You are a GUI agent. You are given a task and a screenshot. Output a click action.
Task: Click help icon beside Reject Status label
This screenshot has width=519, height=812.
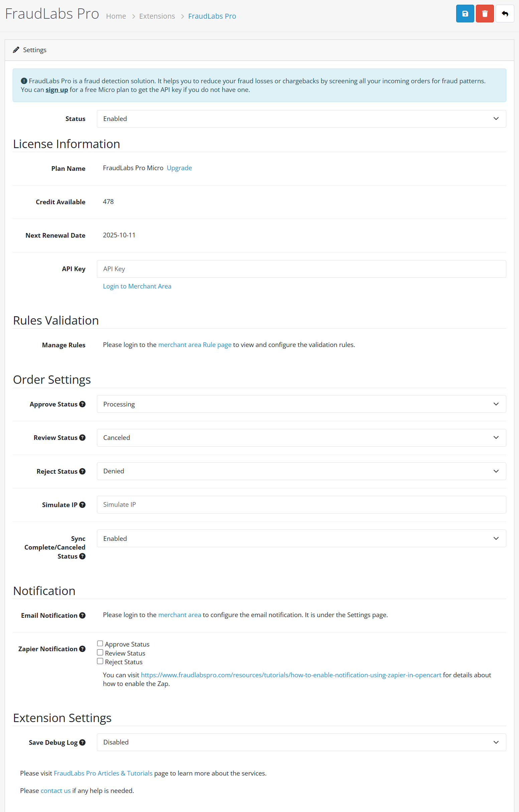click(82, 471)
